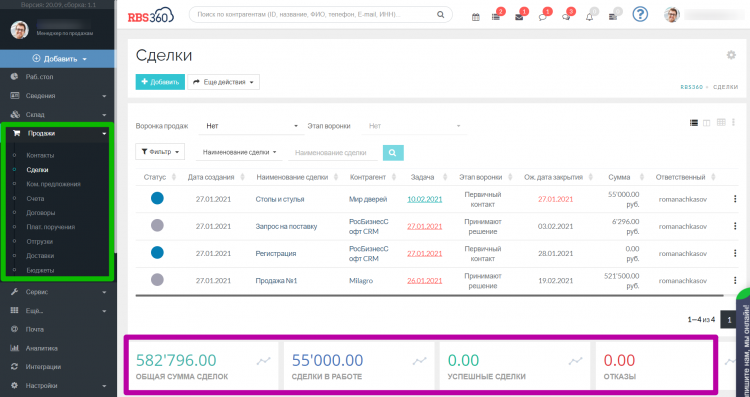Sort by Сумма column header
The height and width of the screenshot is (397, 750).
[x=619, y=177]
